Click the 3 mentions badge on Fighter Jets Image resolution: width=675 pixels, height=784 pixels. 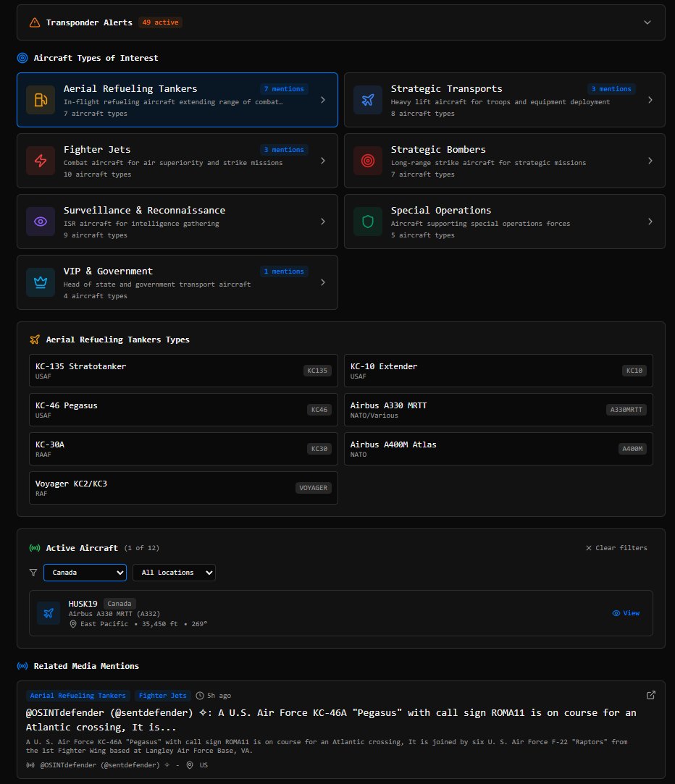pyautogui.click(x=284, y=150)
